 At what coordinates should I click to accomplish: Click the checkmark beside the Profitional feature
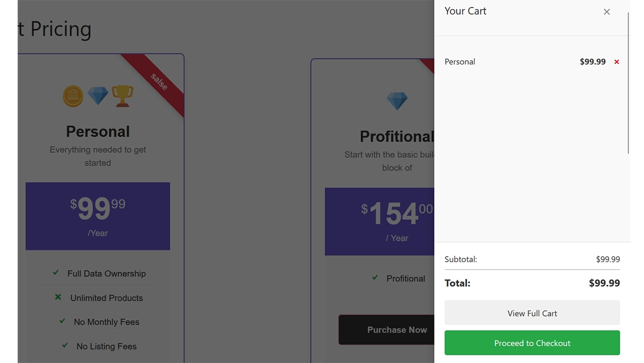click(375, 278)
